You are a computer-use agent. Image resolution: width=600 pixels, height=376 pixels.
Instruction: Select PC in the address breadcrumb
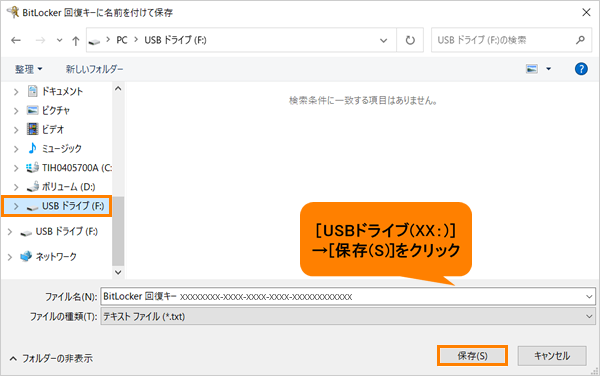[122, 40]
